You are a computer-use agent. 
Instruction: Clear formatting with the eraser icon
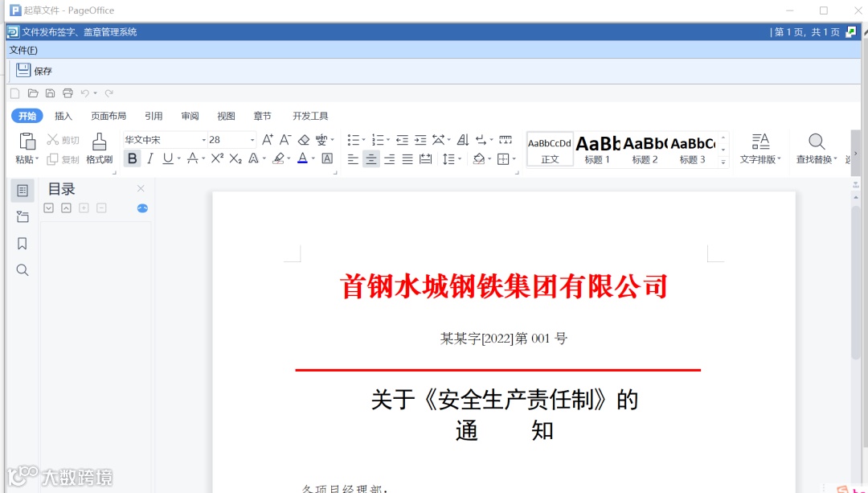pos(303,140)
